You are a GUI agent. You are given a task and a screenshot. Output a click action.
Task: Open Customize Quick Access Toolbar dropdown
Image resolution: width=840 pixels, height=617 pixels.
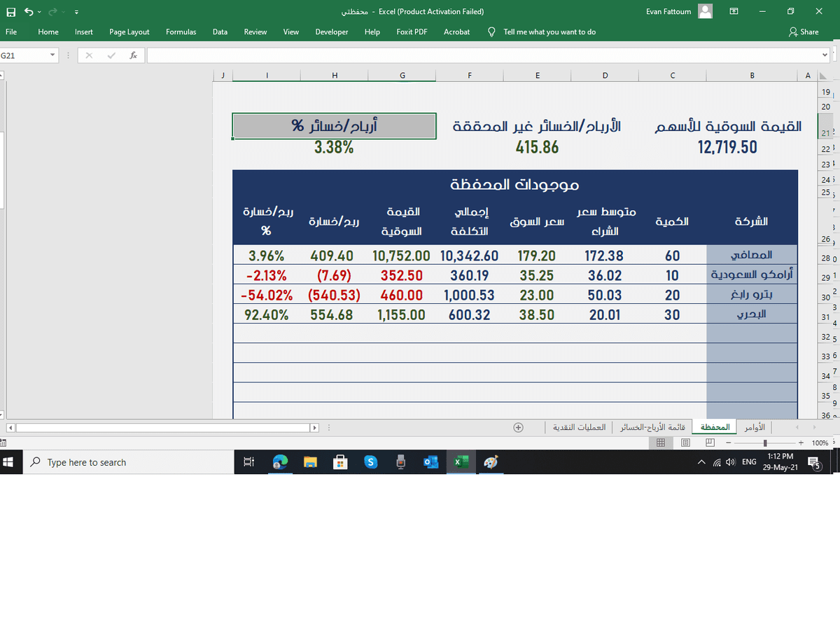click(x=75, y=12)
